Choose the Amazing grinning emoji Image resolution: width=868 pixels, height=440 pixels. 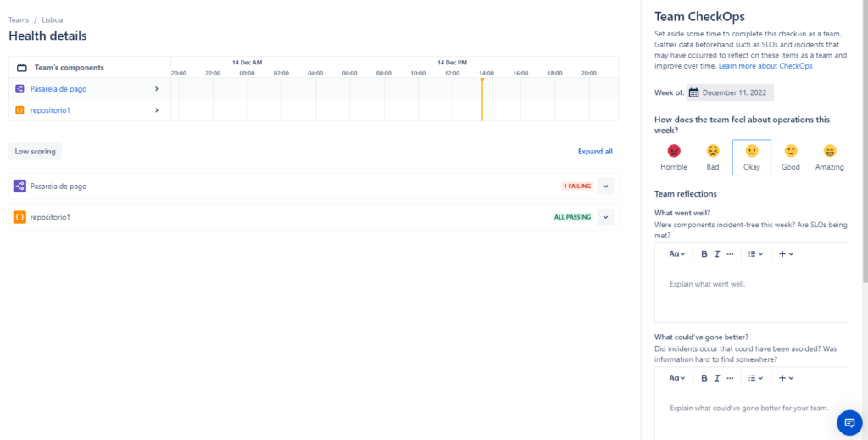pyautogui.click(x=829, y=152)
